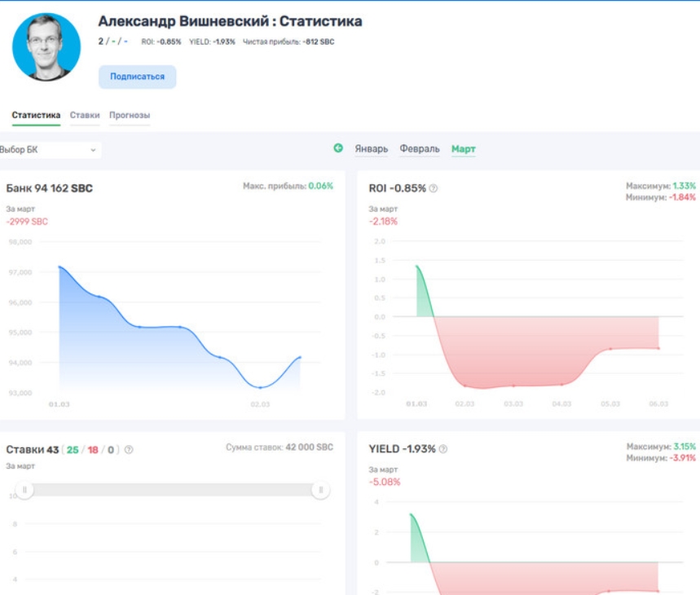Click the YIELD Минимум: -3.91% value

point(661,458)
